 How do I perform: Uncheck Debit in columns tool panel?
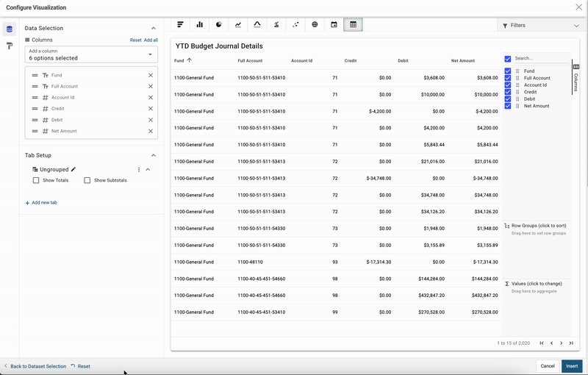point(508,99)
